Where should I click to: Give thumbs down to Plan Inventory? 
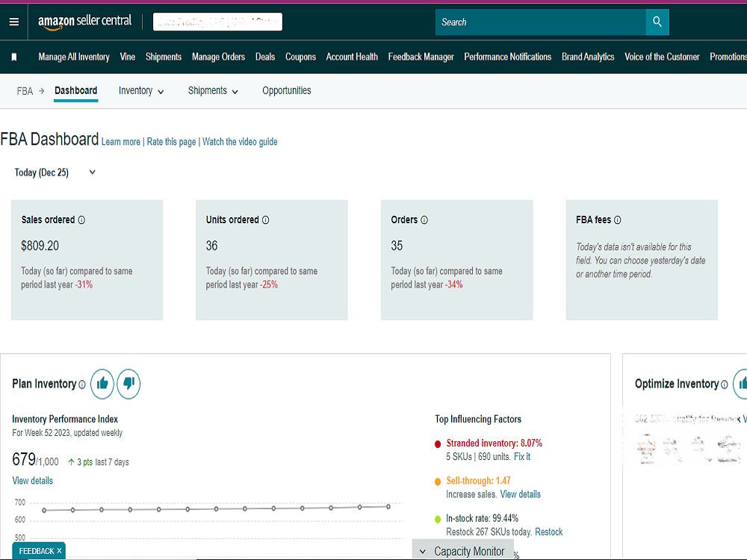pos(128,384)
